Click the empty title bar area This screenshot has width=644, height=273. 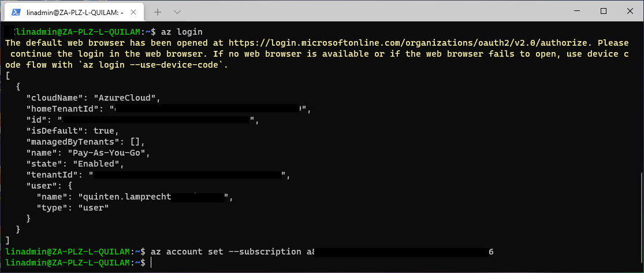click(x=370, y=11)
